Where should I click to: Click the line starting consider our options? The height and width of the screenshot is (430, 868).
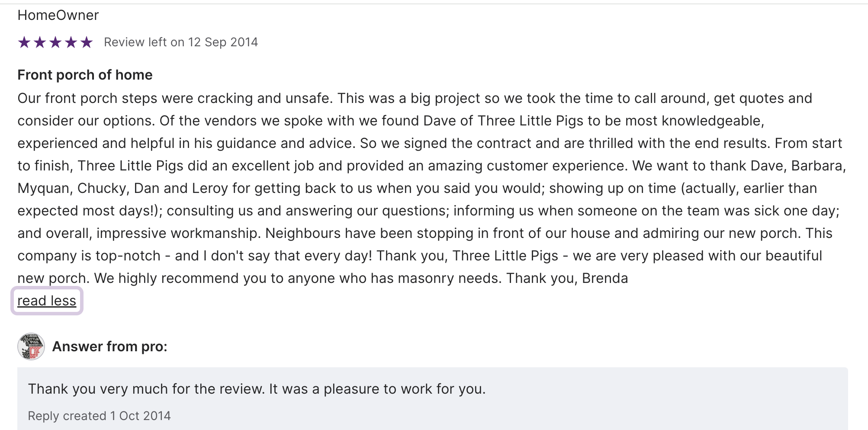tap(389, 121)
